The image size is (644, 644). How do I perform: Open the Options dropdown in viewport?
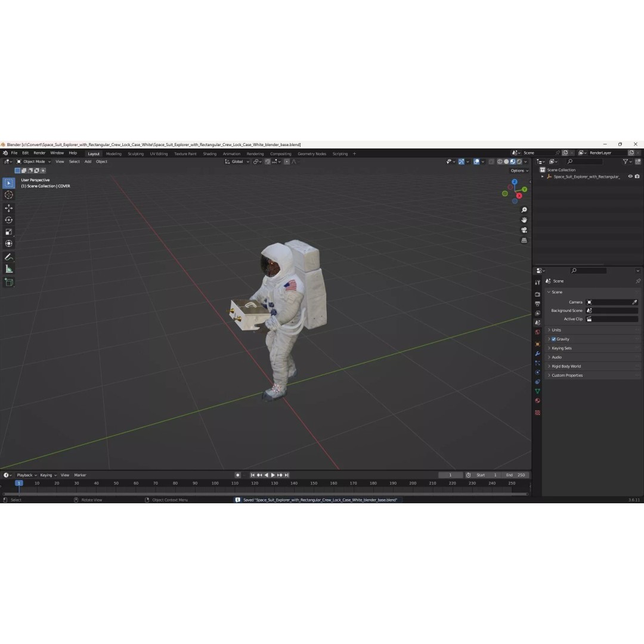[519, 171]
